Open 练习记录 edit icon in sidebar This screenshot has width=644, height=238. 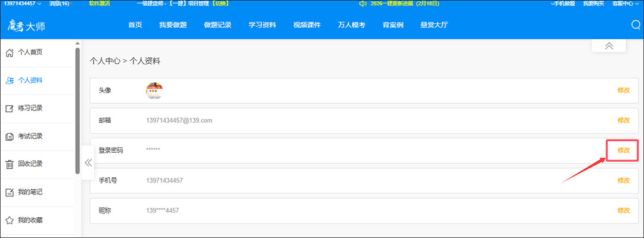pyautogui.click(x=9, y=109)
